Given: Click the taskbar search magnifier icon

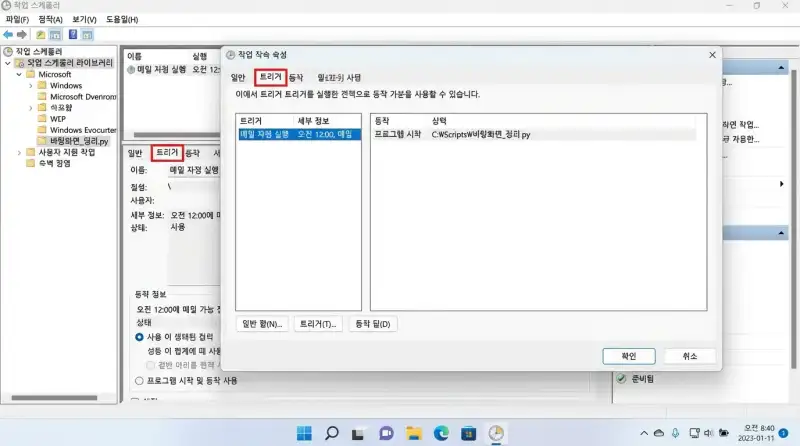Looking at the screenshot, I should point(332,433).
